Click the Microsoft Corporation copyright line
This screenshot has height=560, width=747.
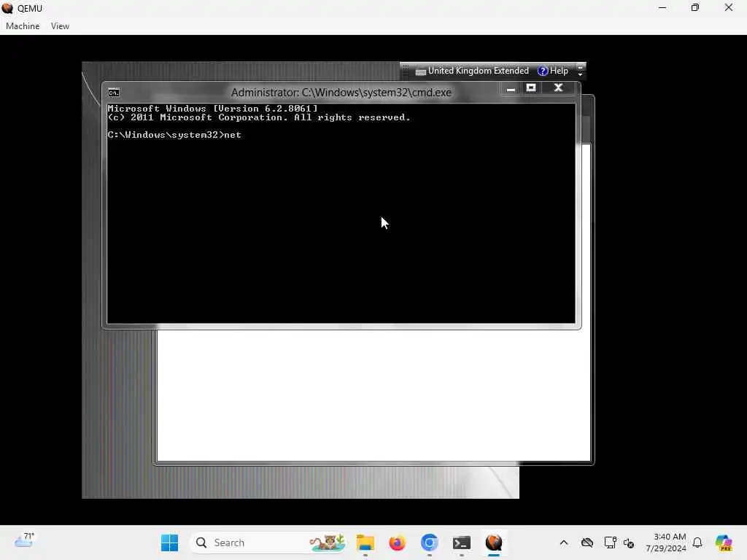coord(259,117)
